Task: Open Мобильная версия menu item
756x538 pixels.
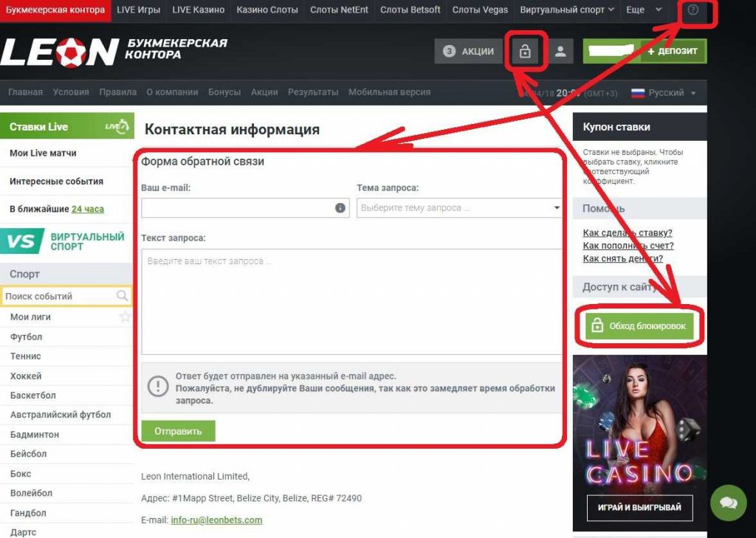Action: (x=390, y=92)
